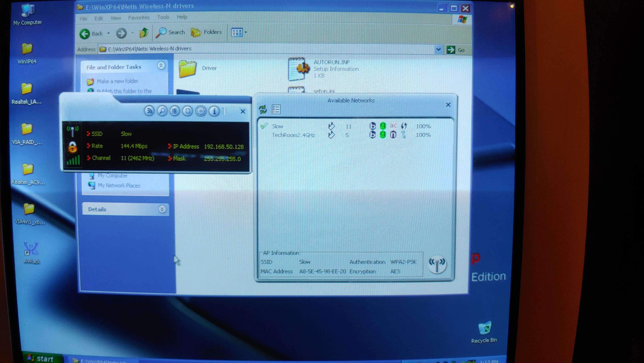Expand the Details panel
Screen dimensions: 644x363
pyautogui.click(x=162, y=209)
